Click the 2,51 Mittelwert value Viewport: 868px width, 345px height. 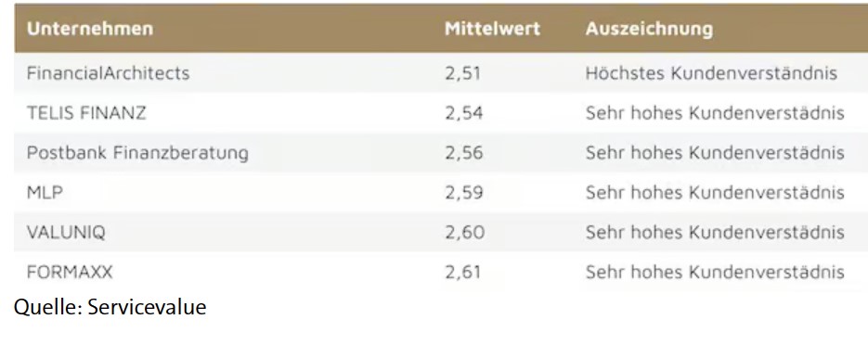click(x=463, y=73)
